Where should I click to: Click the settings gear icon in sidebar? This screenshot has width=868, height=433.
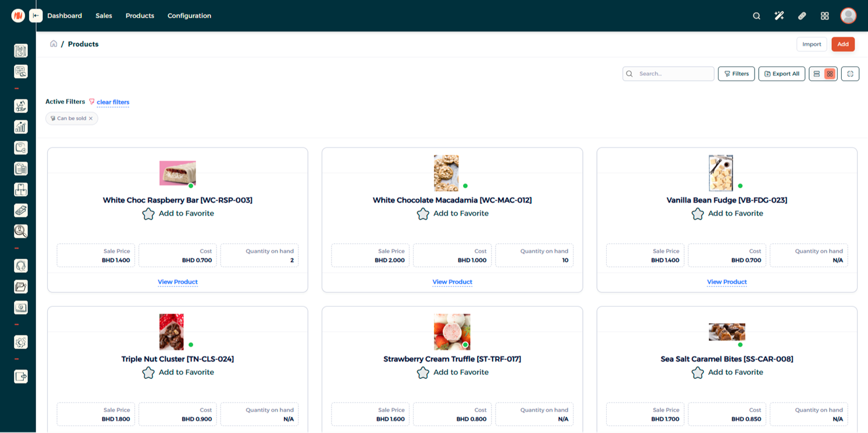(x=21, y=342)
